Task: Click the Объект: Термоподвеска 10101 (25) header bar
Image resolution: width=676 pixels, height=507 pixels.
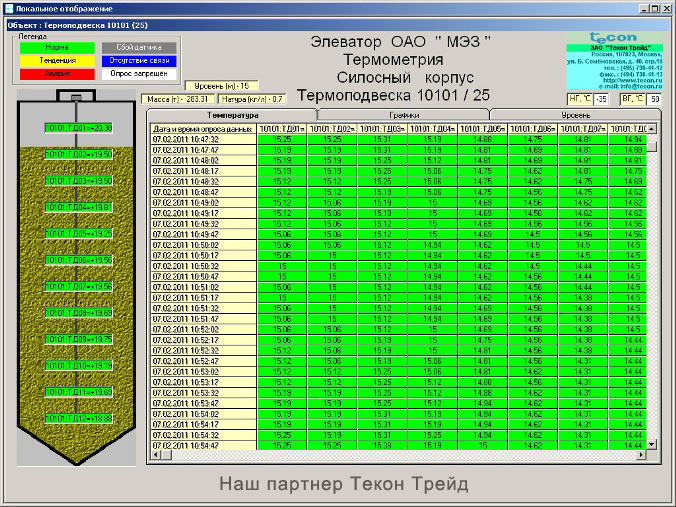Action: pos(337,25)
